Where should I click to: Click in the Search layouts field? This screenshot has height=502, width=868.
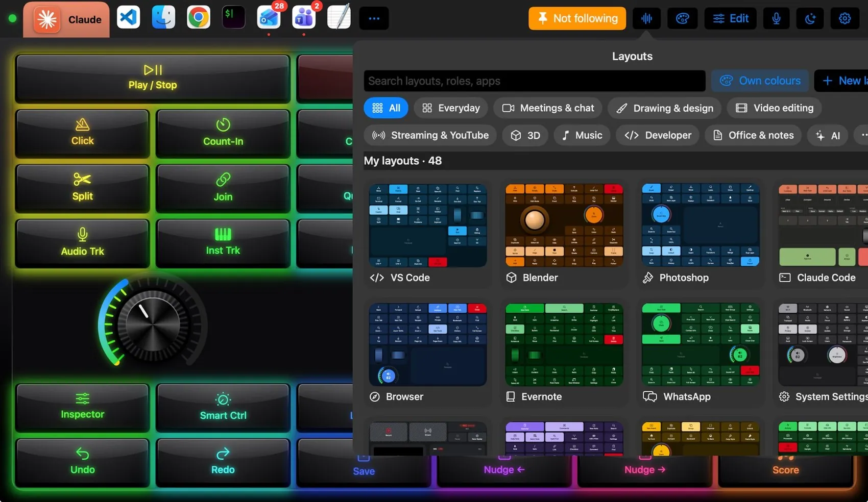(x=535, y=81)
